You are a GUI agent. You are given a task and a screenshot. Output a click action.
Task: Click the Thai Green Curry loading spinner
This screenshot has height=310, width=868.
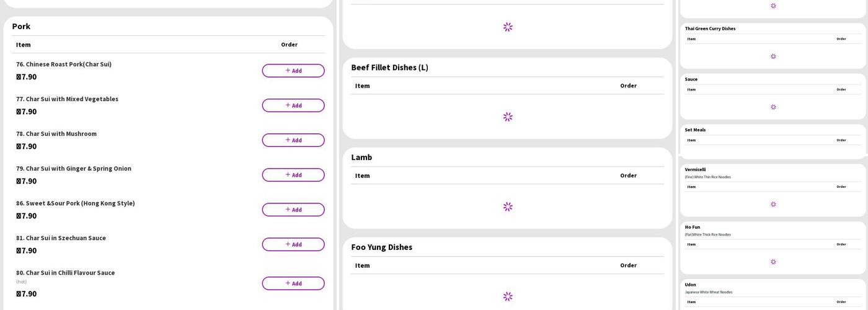tap(773, 56)
